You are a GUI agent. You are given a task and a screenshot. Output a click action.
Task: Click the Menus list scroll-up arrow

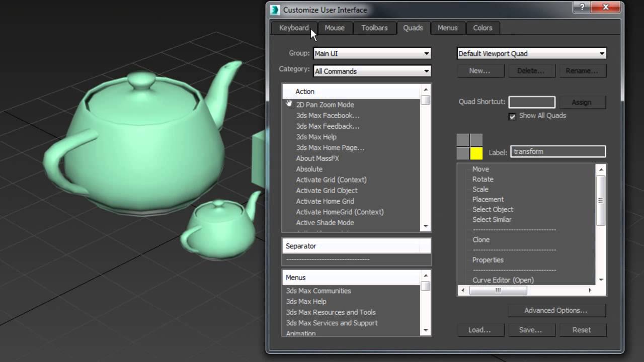click(426, 276)
